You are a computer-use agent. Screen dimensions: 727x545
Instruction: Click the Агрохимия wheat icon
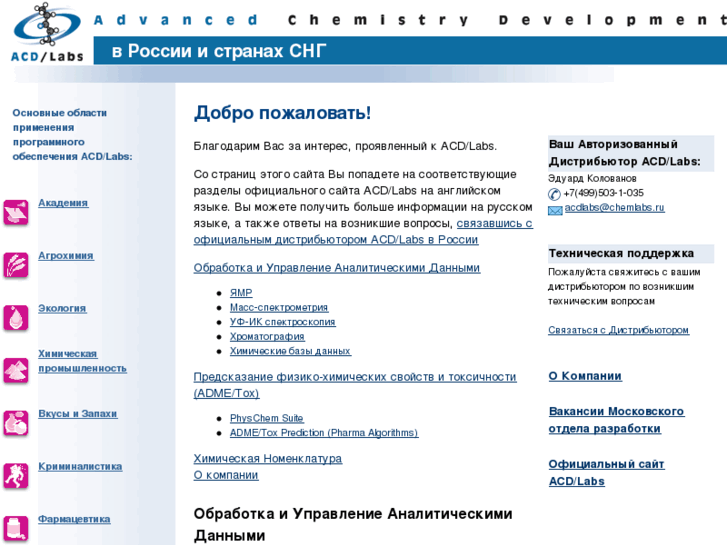tap(16, 265)
